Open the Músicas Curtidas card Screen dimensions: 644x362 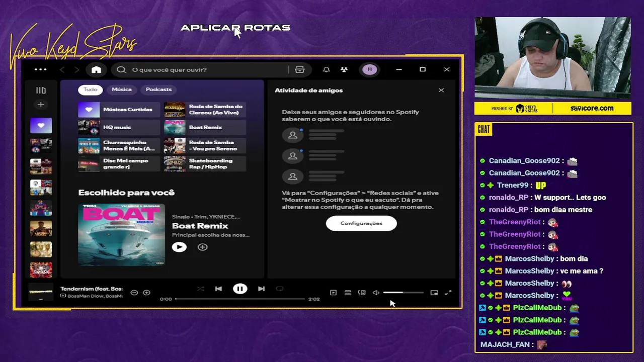119,110
